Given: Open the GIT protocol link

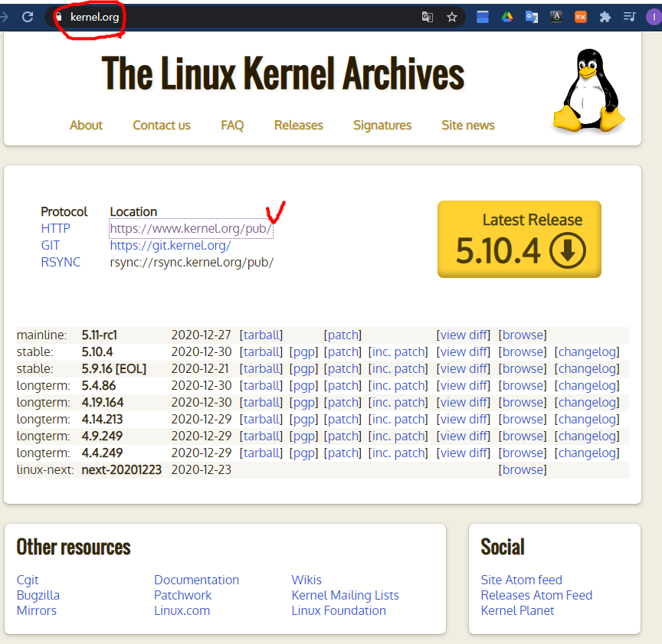Looking at the screenshot, I should (51, 245).
